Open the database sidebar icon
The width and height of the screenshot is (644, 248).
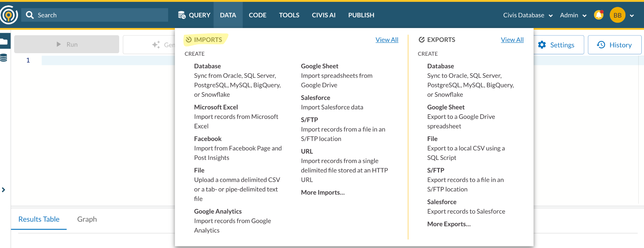[3, 58]
